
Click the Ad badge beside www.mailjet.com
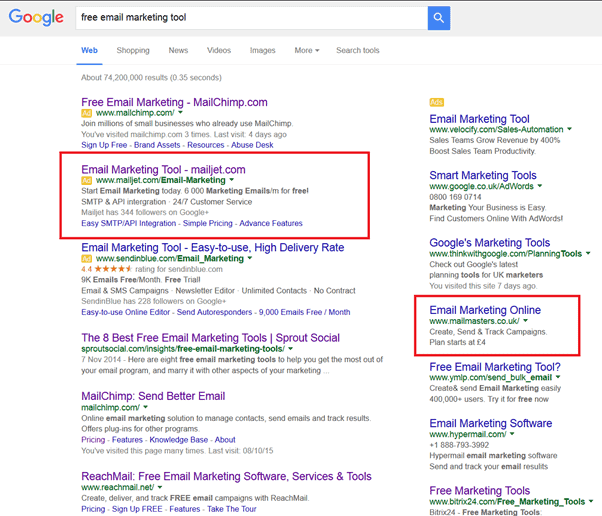[x=86, y=180]
